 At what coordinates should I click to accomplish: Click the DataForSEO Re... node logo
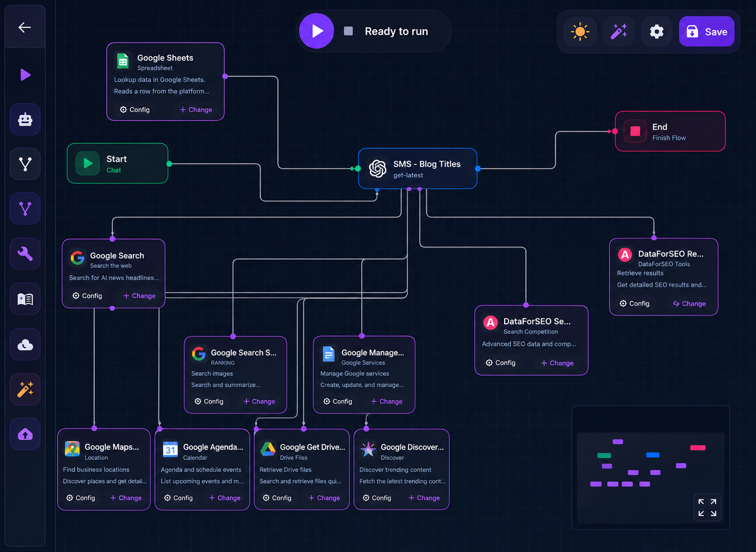click(625, 255)
